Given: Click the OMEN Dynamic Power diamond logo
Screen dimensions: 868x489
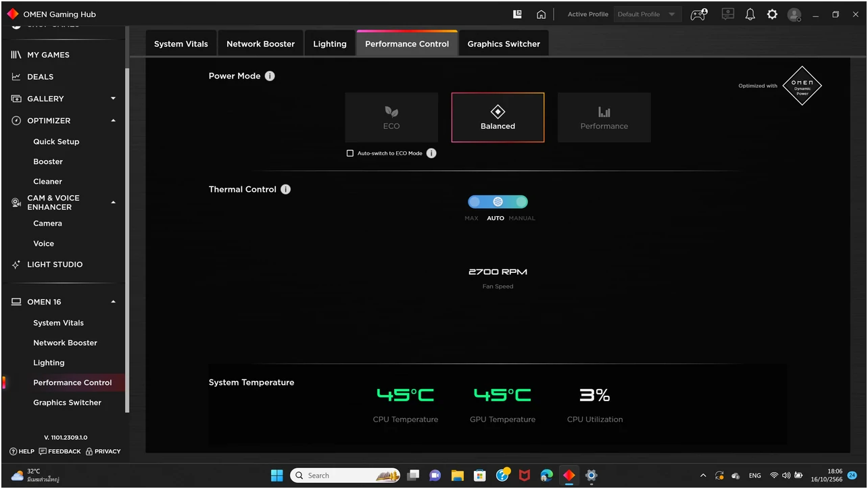Looking at the screenshot, I should [x=802, y=86].
